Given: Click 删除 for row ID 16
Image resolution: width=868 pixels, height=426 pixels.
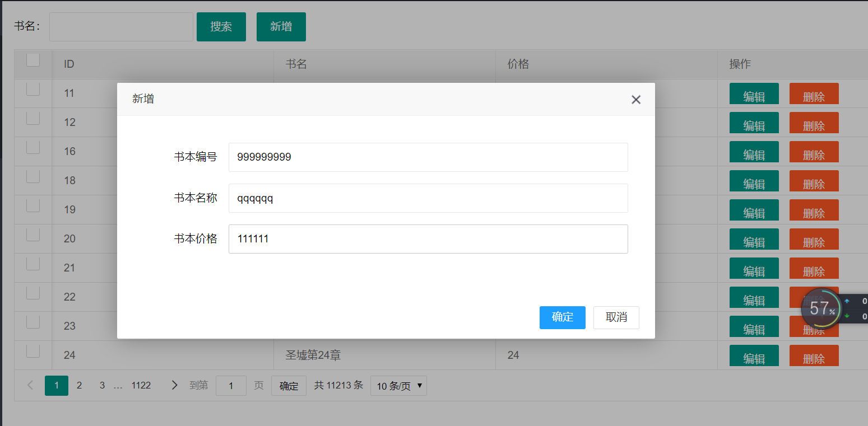Looking at the screenshot, I should (x=814, y=152).
